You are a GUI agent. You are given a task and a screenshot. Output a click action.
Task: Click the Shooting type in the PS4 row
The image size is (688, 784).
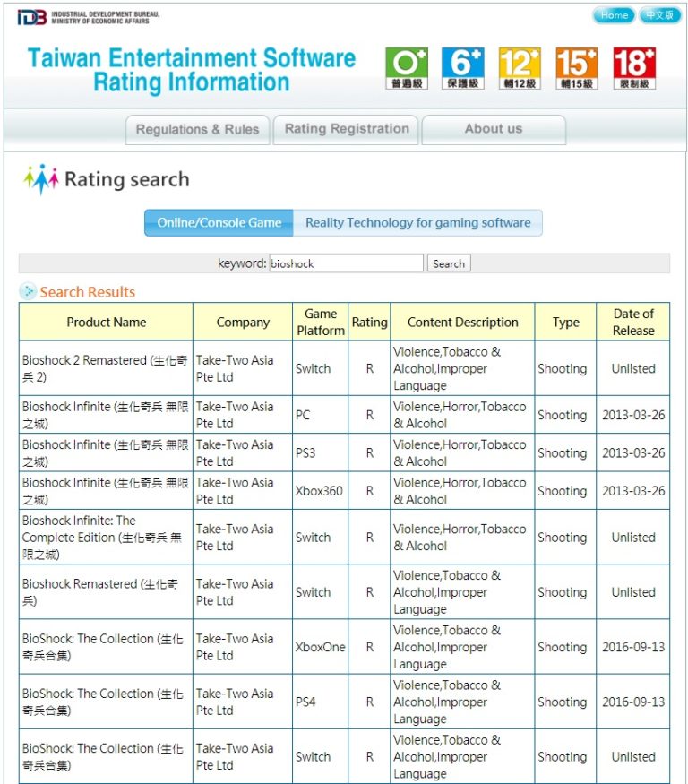pyautogui.click(x=562, y=702)
